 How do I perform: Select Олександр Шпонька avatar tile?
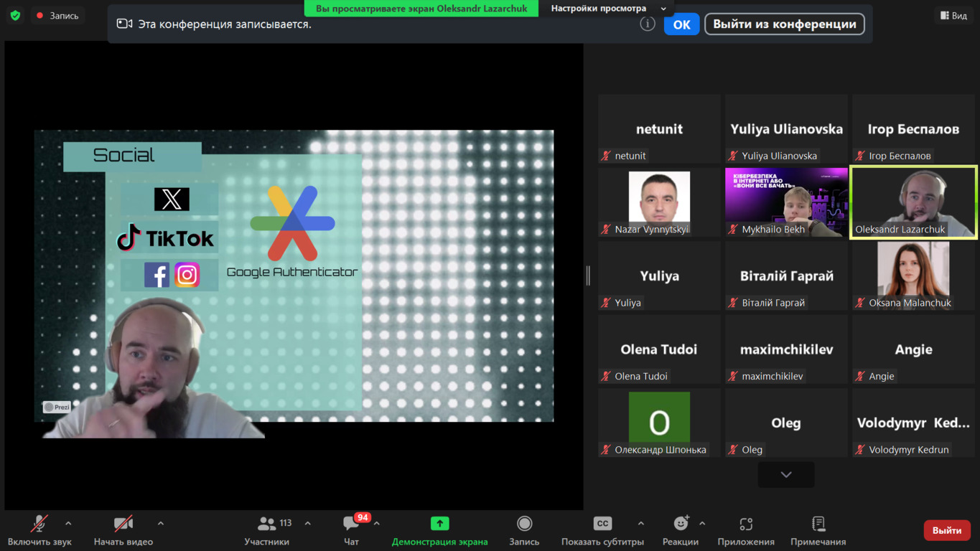659,423
